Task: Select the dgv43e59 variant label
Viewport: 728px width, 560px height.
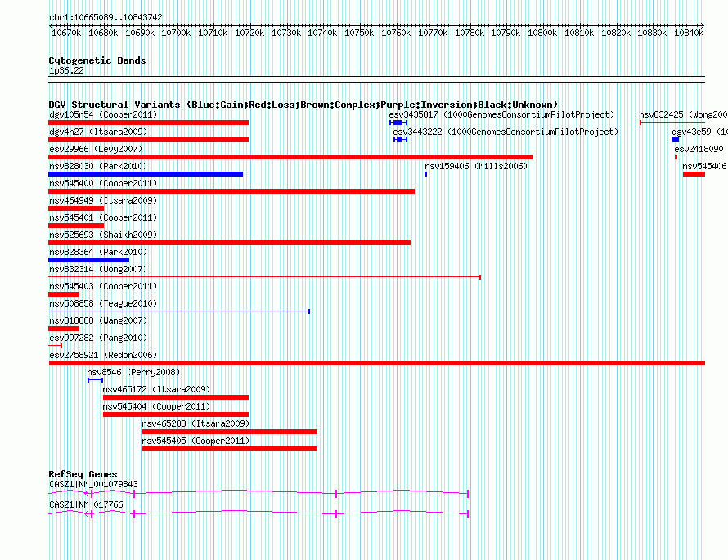Action: pos(699,132)
